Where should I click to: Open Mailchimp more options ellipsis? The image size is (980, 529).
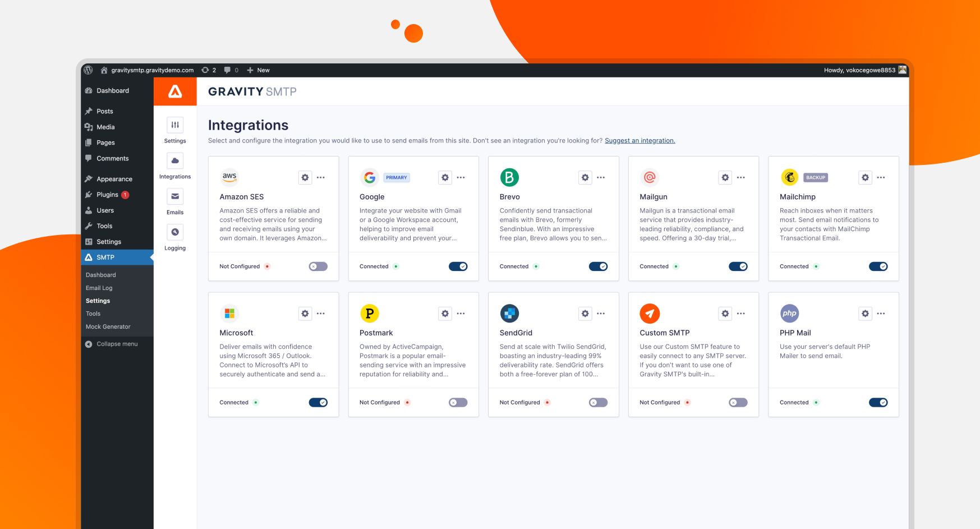pos(881,177)
